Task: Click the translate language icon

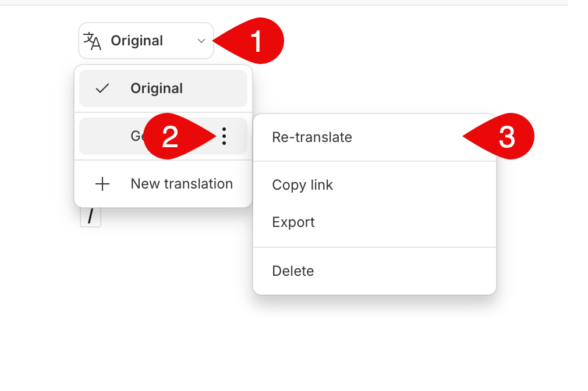Action: point(92,41)
